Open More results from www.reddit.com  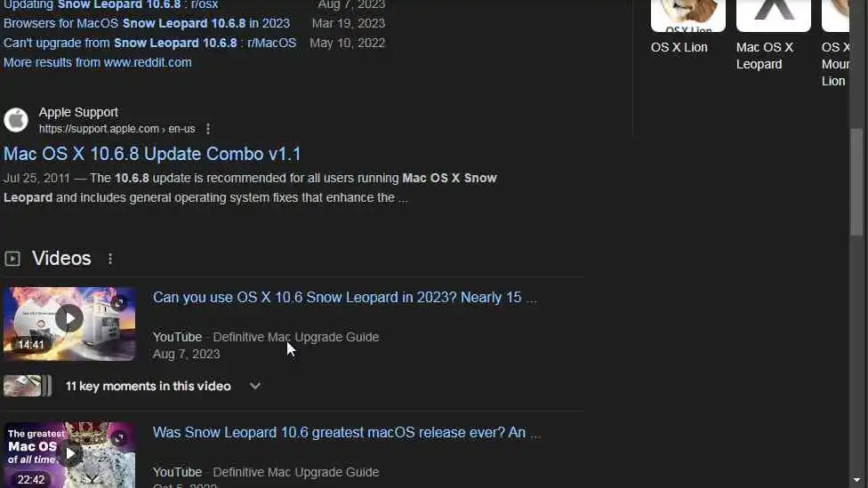click(x=98, y=62)
